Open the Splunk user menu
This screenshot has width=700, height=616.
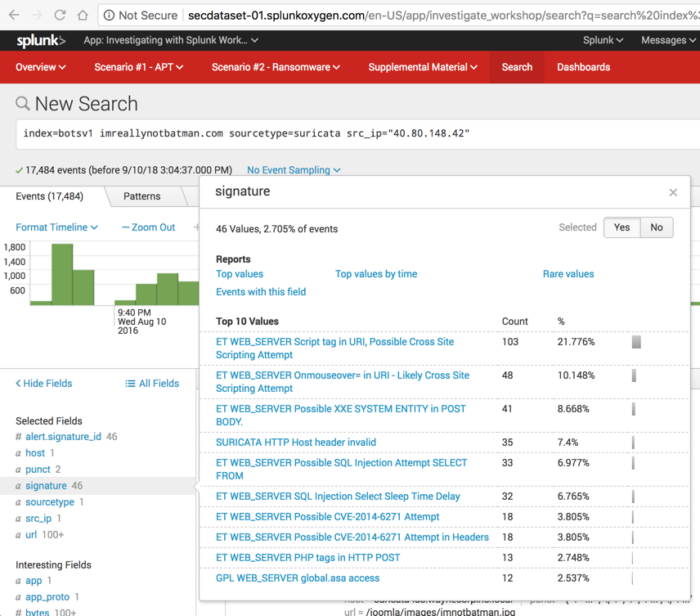coord(603,40)
